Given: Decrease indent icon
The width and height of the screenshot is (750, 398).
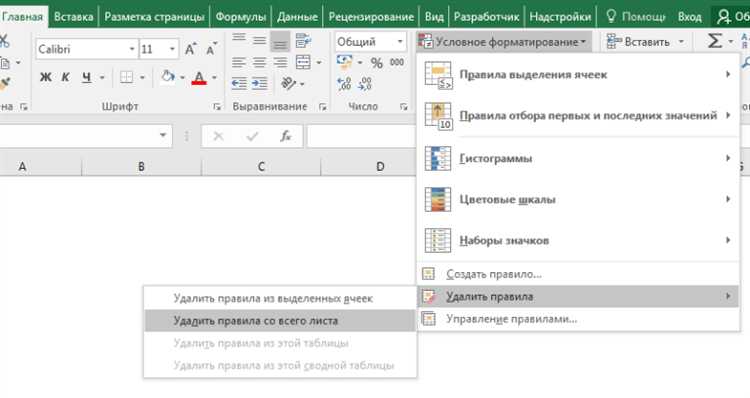Looking at the screenshot, I should pyautogui.click(x=239, y=84).
